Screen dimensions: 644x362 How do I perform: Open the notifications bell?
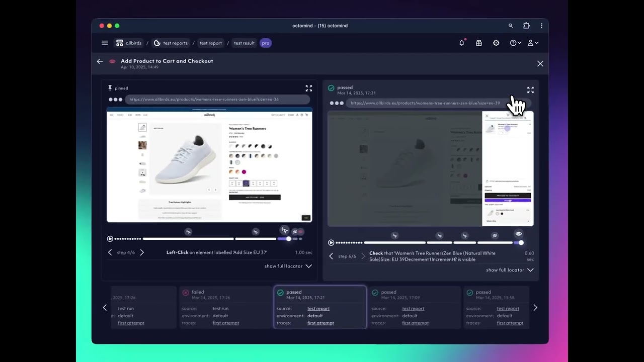pos(462,43)
